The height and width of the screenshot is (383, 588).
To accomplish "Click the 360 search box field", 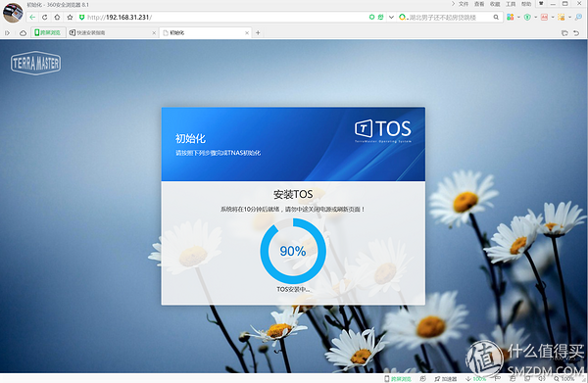I will tap(448, 18).
